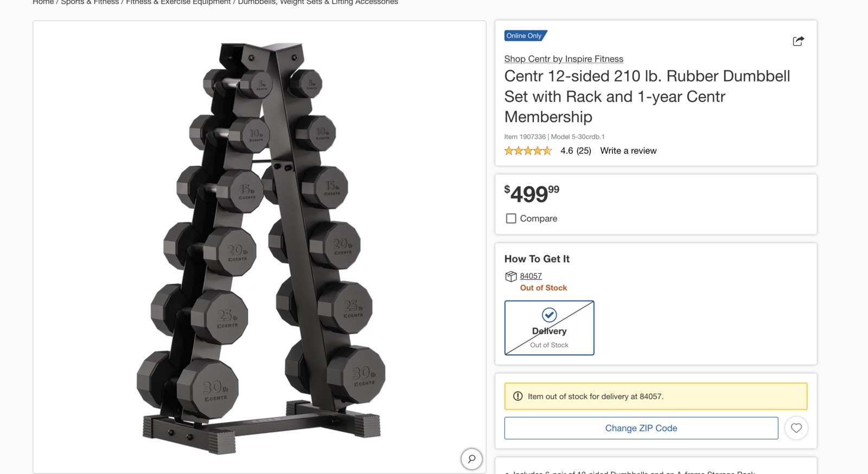This screenshot has height=474, width=868.
Task: Click the dumbbell rack product image
Action: tap(259, 247)
